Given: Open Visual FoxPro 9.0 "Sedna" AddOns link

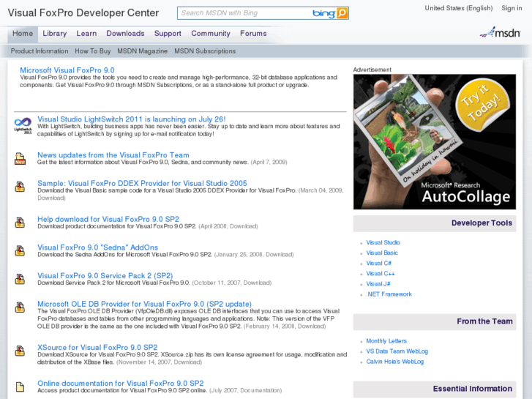Looking at the screenshot, I should [x=98, y=247].
